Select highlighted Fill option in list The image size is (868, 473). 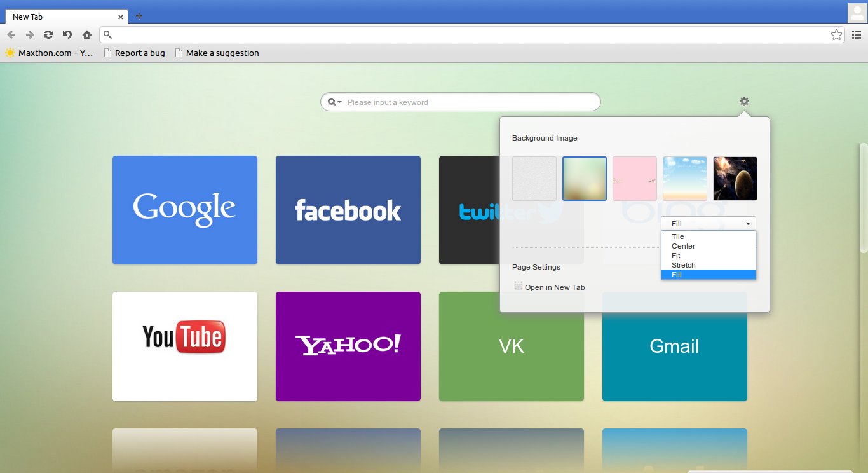pos(709,275)
